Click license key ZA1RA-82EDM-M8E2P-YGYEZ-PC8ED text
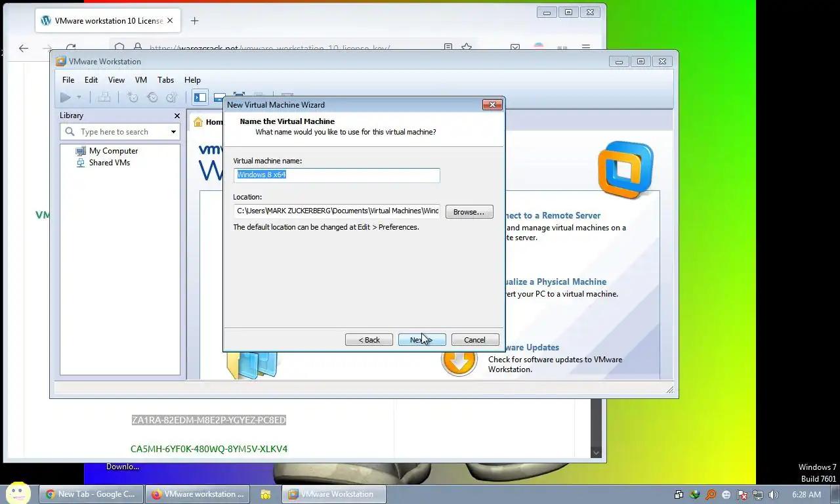840x504 pixels. (x=209, y=420)
